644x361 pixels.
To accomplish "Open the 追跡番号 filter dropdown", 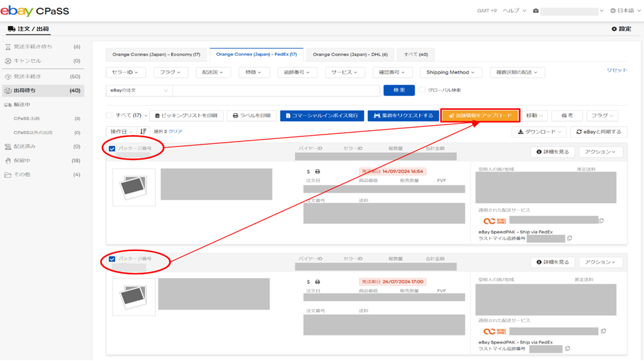I will pos(296,72).
